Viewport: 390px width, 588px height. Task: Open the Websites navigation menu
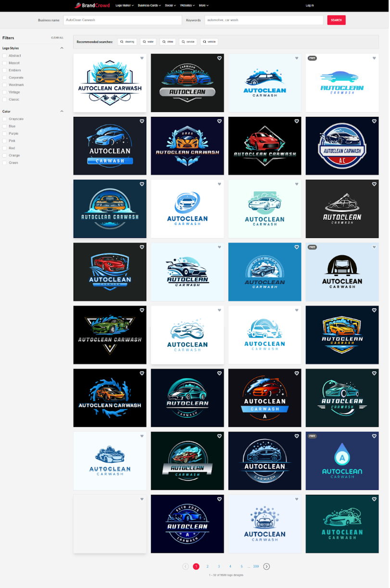click(187, 6)
